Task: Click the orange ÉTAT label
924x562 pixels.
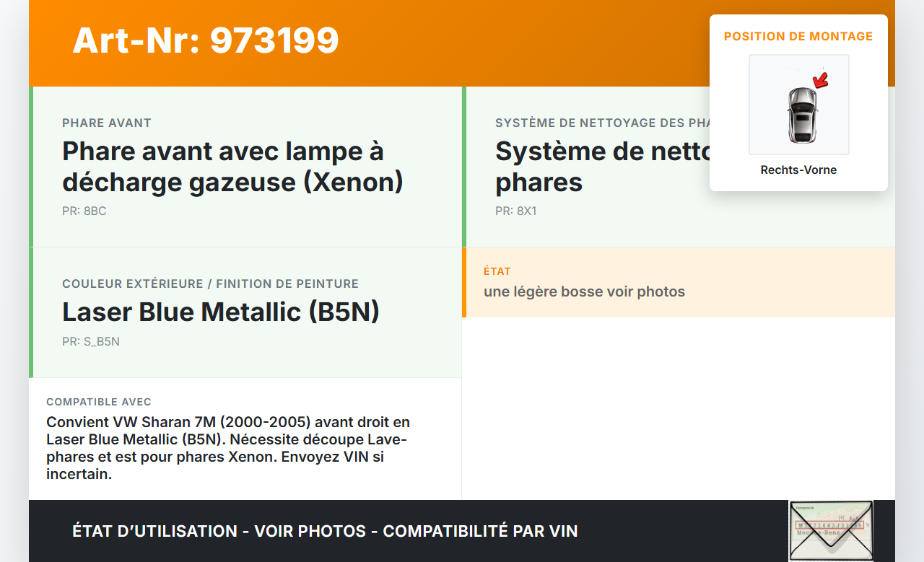Action: [x=497, y=271]
